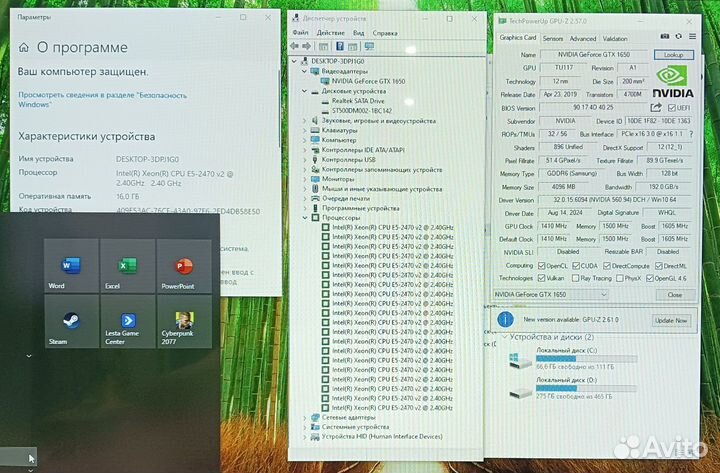Click the Forward arrow in Device Manager toolbar
The width and height of the screenshot is (720, 473).
(x=306, y=46)
